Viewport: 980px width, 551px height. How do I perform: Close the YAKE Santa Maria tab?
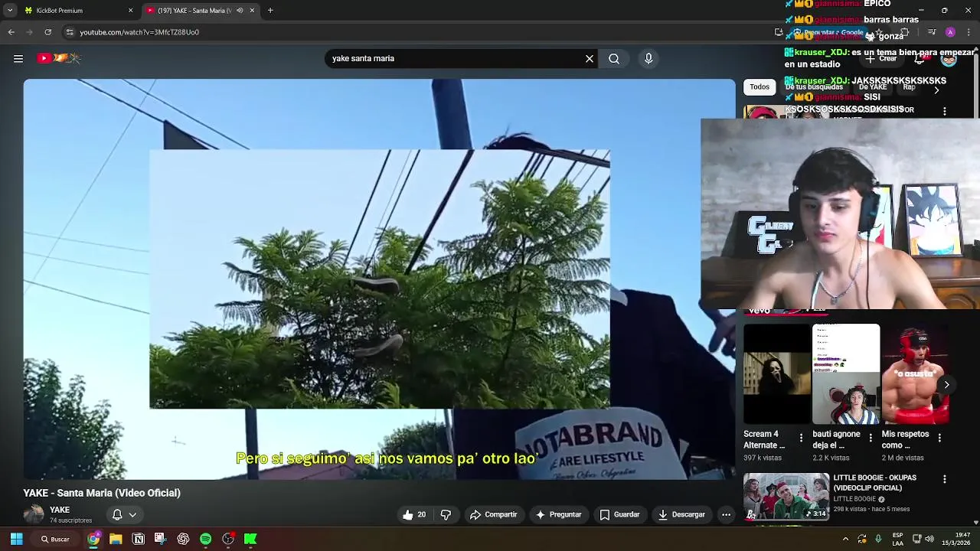click(x=252, y=11)
